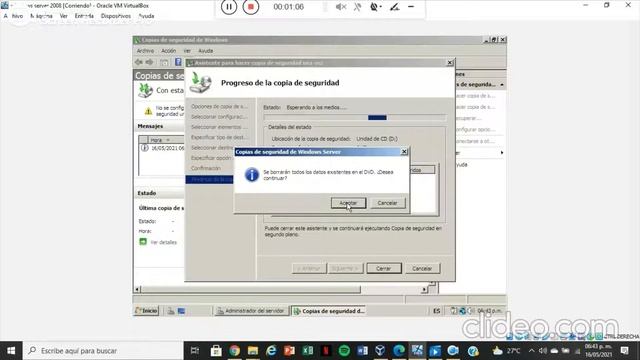Viewport: 640px width, 360px height.
Task: Click the backup progress bar
Action: pos(355,118)
